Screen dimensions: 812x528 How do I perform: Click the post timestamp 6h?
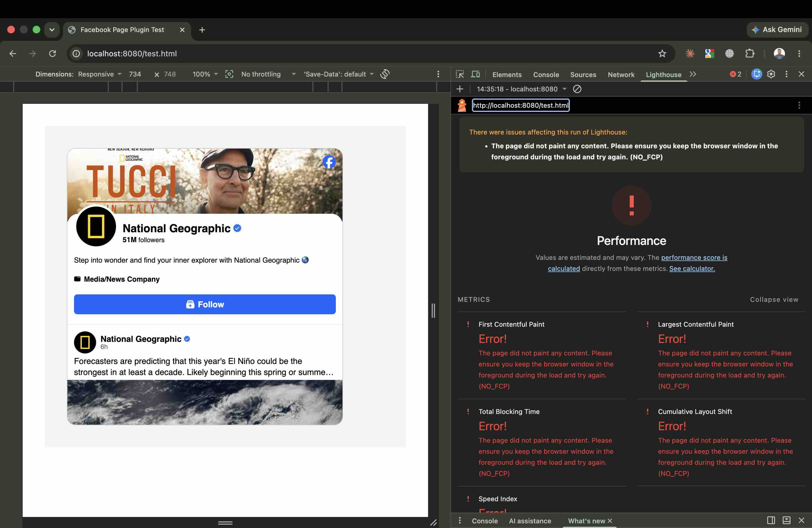[104, 347]
